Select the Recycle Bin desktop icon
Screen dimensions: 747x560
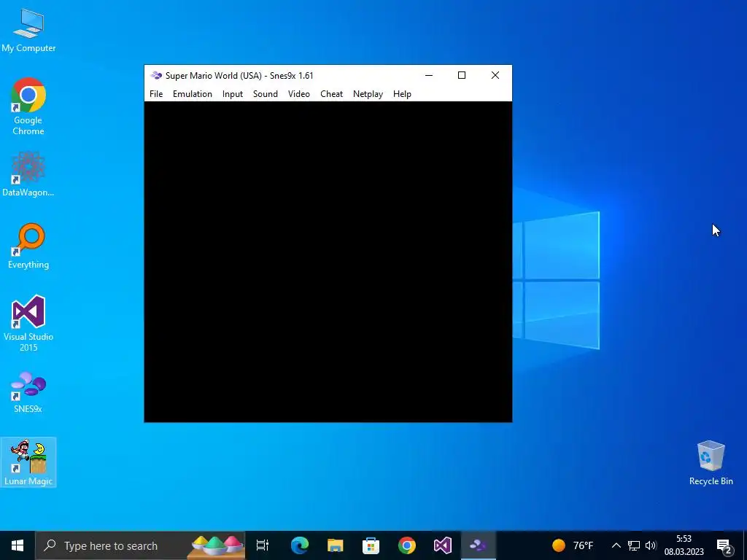click(x=711, y=463)
